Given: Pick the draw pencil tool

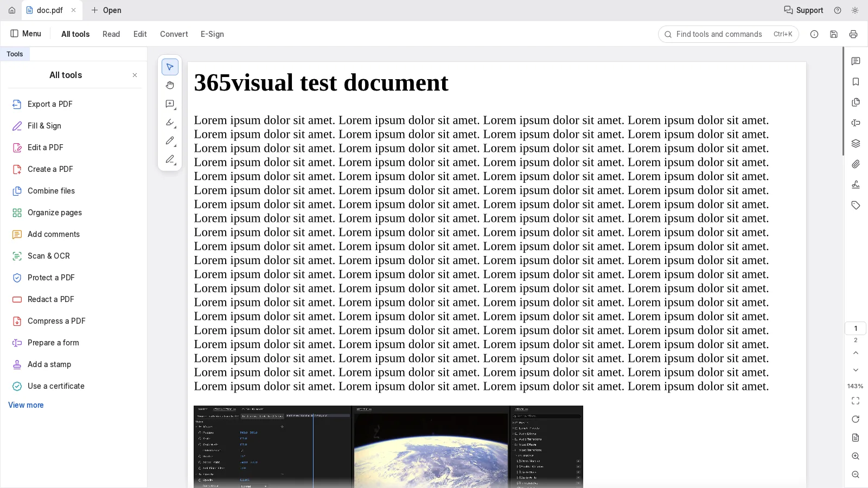Looking at the screenshot, I should (170, 141).
